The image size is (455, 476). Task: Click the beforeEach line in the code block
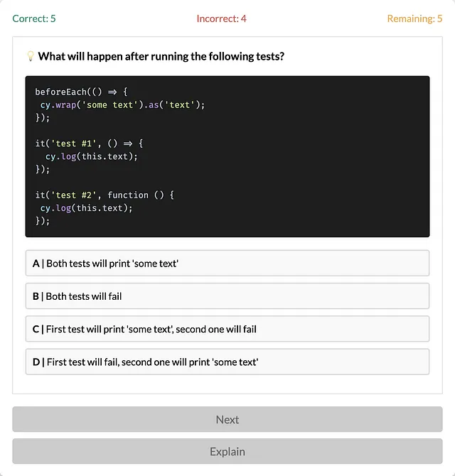[81, 92]
